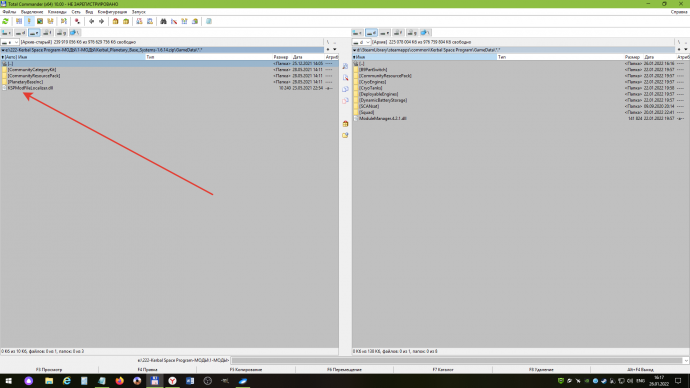
Task: Open right panel favorites star button
Action: coord(679,50)
